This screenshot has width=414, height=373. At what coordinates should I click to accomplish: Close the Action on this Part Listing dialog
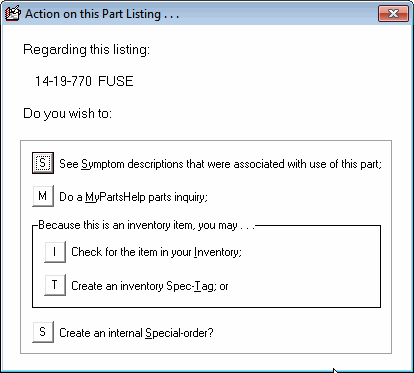[393, 14]
